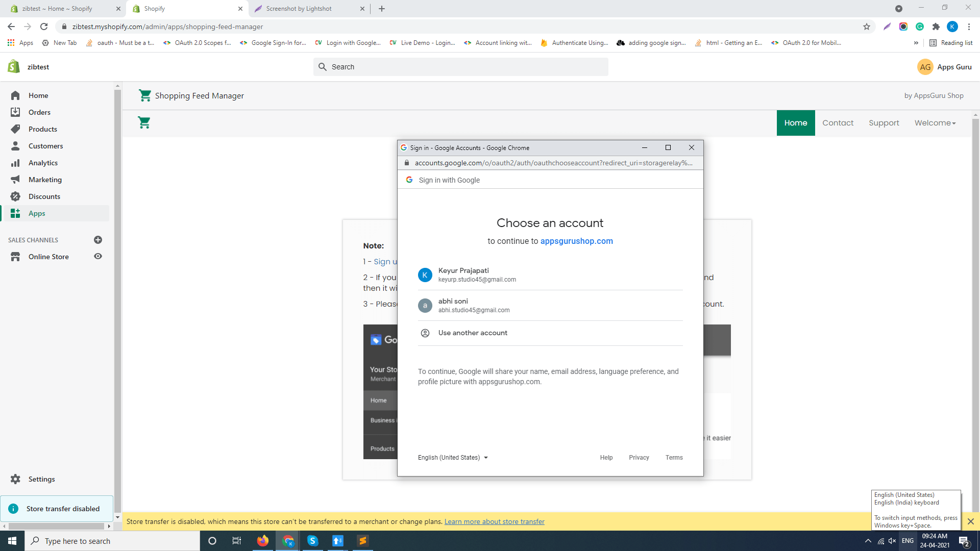This screenshot has width=980, height=551.
Task: Expand the Welcome dropdown menu
Action: pyautogui.click(x=935, y=123)
